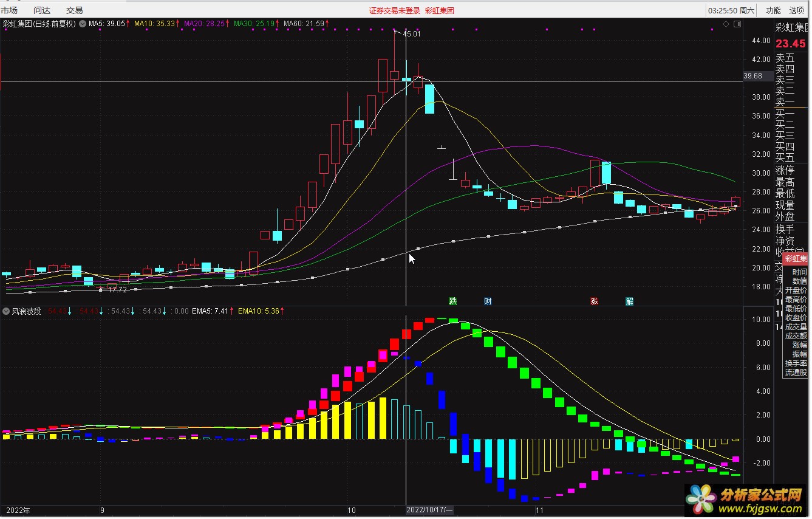Click the 17.72 low price label

tap(118, 290)
